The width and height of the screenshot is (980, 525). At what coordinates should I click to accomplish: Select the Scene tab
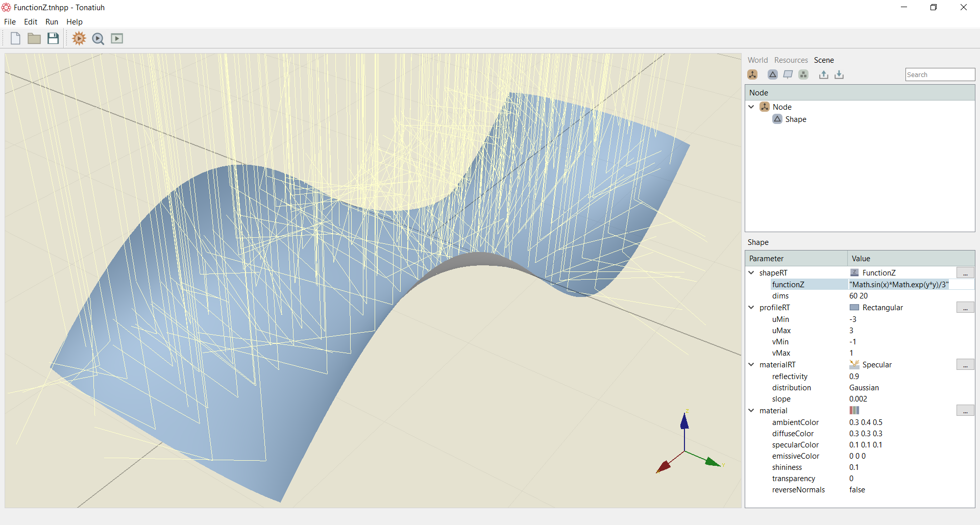824,60
